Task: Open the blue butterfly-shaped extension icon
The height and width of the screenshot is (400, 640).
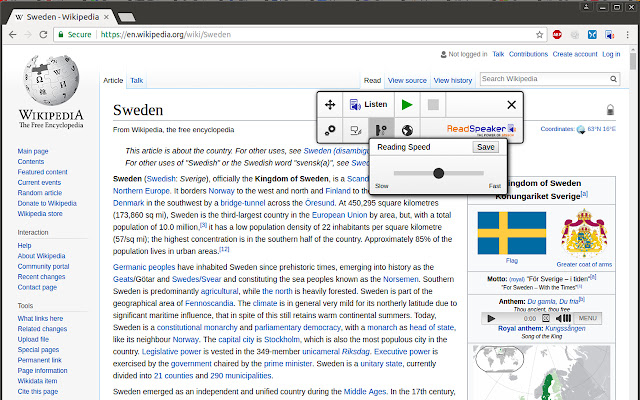Action: click(x=592, y=35)
